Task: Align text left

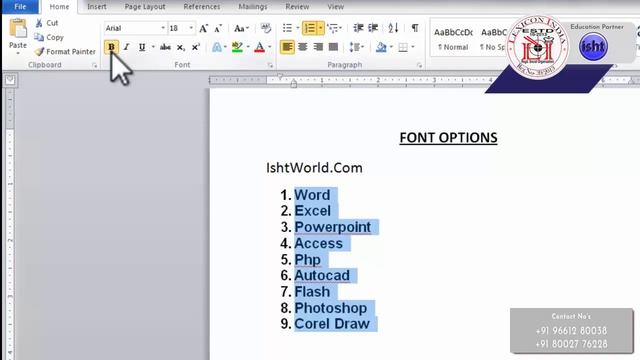Action: (x=287, y=47)
